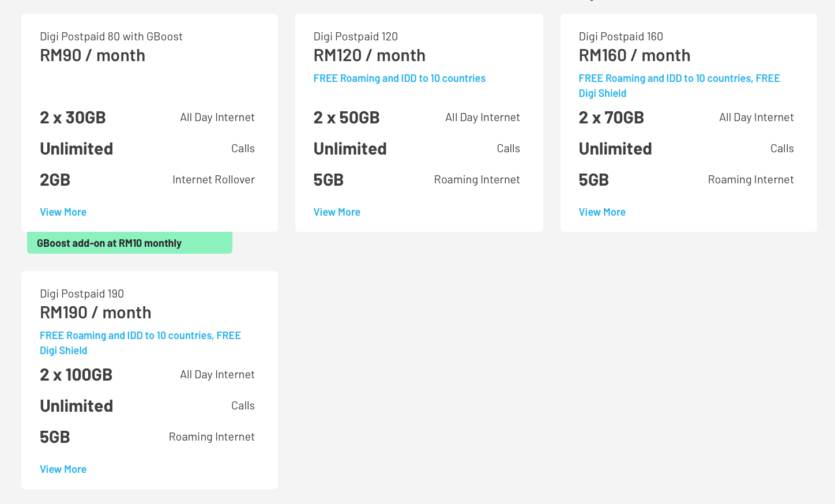
Task: Click Unlimited calls text on Postpaid 190 card
Action: 76,406
